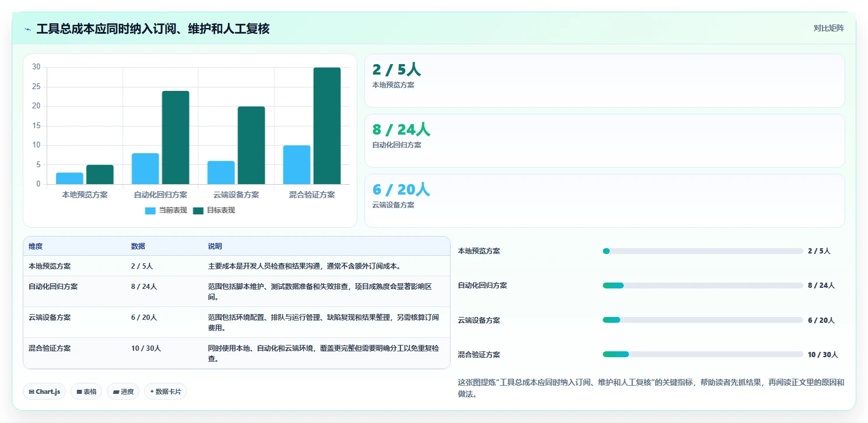Viewport: 868px width, 423px height.
Task: Click the 混合验证方案 progress bar
Action: [x=703, y=354]
